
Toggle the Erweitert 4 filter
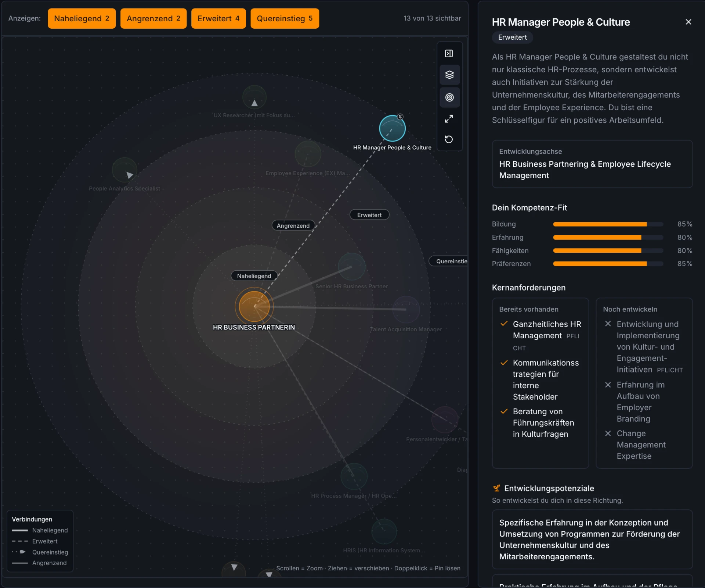[218, 18]
